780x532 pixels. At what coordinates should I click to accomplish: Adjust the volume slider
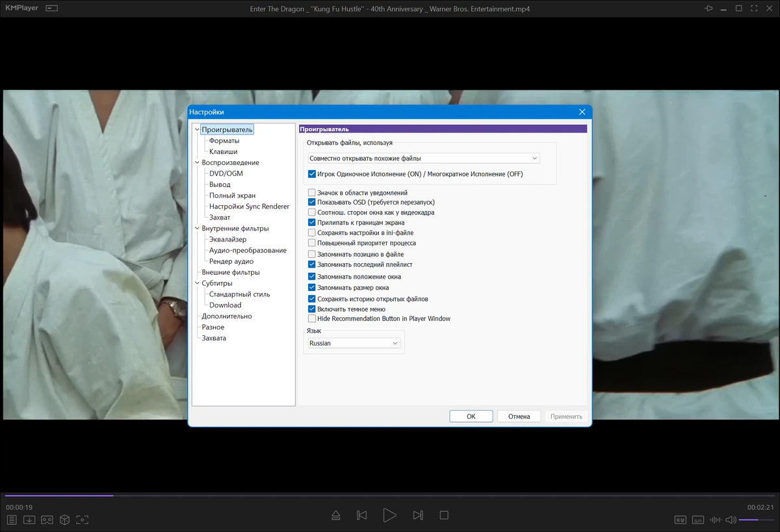757,520
